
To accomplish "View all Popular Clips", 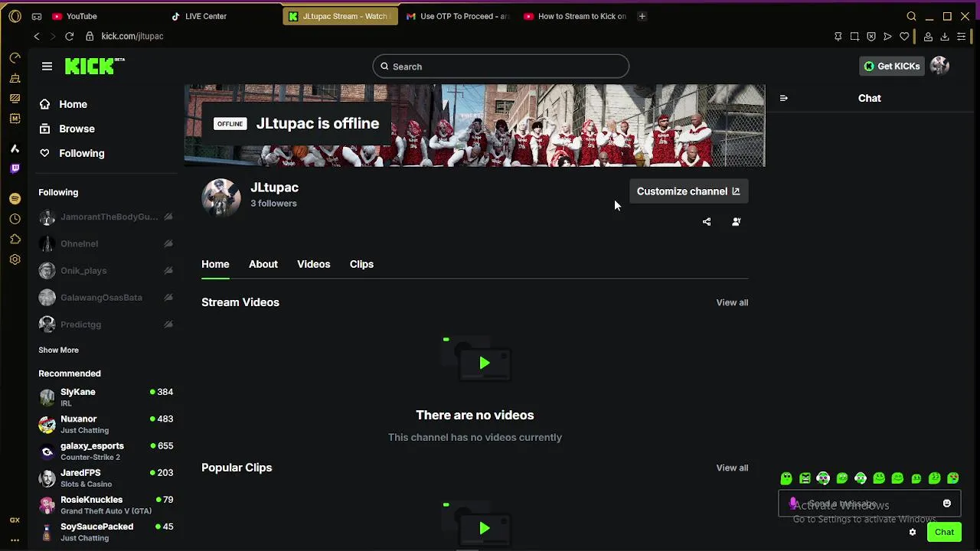I will pos(732,468).
